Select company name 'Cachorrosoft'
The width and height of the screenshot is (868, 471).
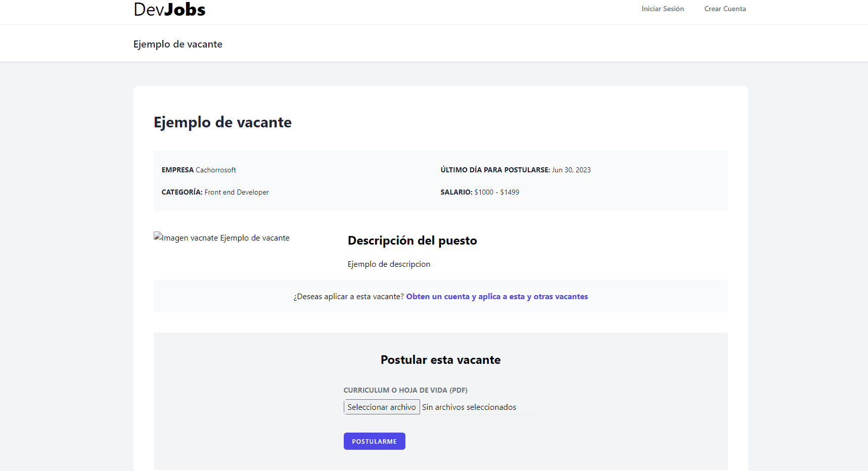(216, 170)
